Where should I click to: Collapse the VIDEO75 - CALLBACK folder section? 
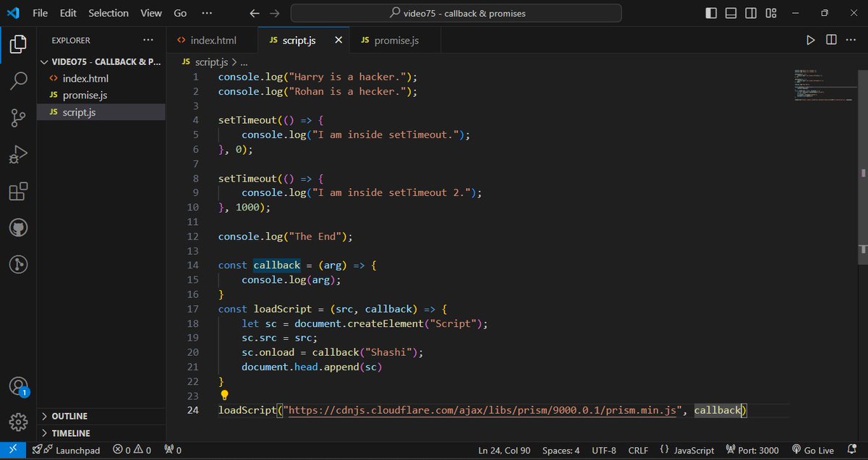click(x=101, y=62)
